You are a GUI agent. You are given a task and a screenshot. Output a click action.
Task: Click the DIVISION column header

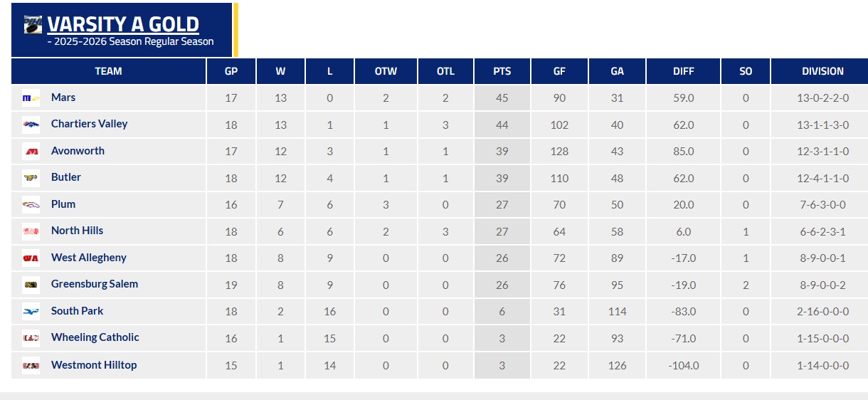(822, 71)
